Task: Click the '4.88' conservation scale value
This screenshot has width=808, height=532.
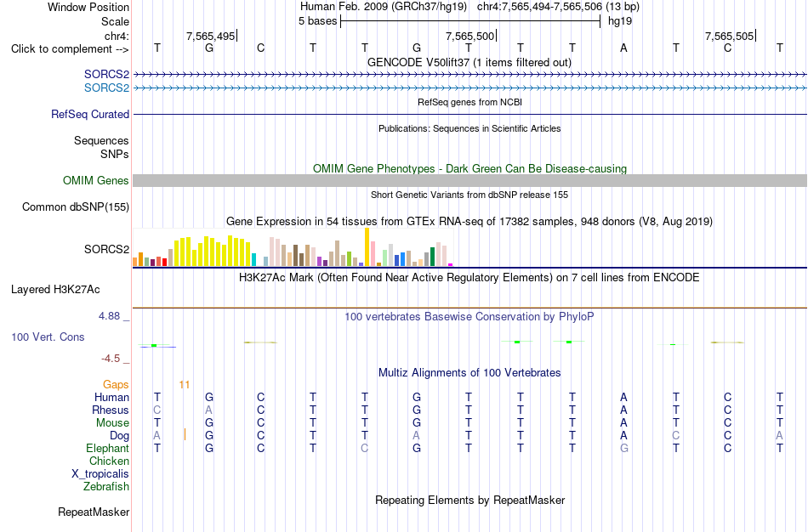Action: [109, 316]
